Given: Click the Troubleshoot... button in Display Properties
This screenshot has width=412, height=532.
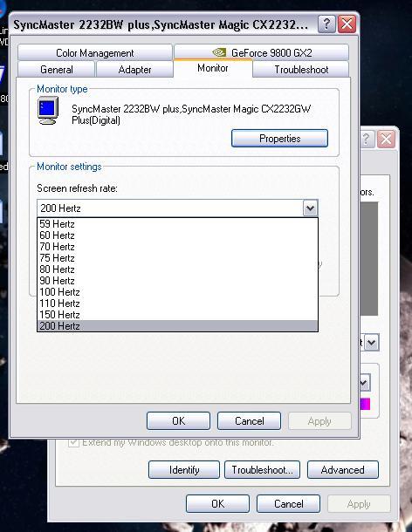Looking at the screenshot, I should (262, 470).
